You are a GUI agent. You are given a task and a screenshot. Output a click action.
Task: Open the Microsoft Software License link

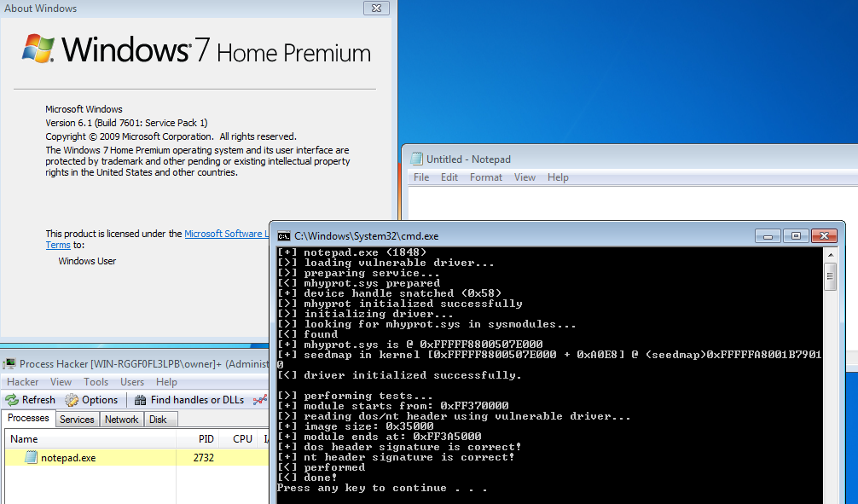coord(227,234)
